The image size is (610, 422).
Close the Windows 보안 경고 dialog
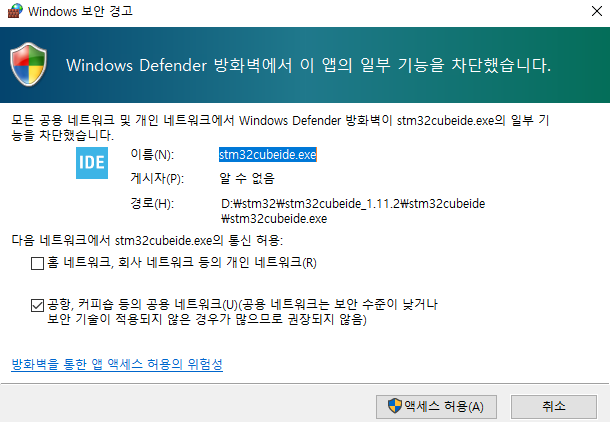[597, 11]
